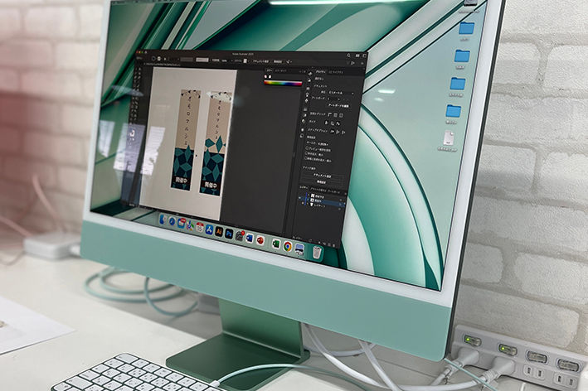Click Preferences (環境設定) in the control bar
The image size is (588, 391).
278,61
